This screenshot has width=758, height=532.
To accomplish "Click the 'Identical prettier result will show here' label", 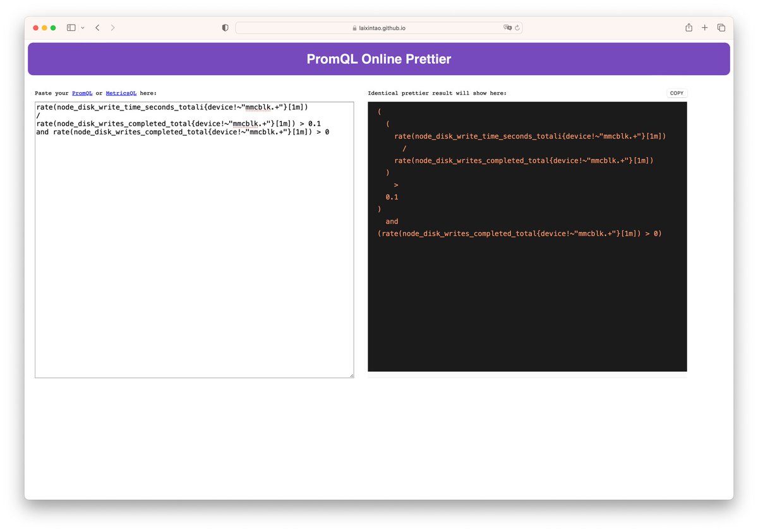I will point(437,93).
